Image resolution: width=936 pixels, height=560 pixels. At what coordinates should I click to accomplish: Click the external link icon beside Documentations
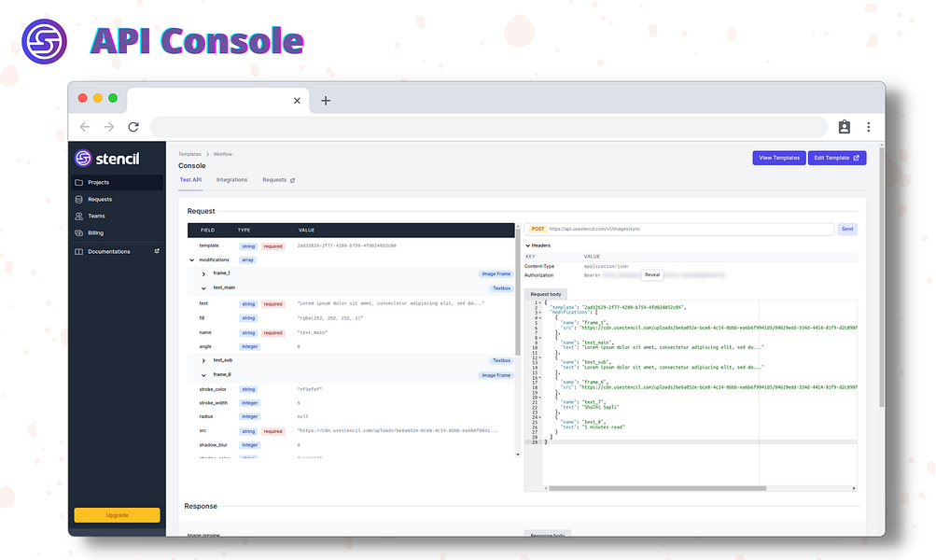[x=157, y=251]
